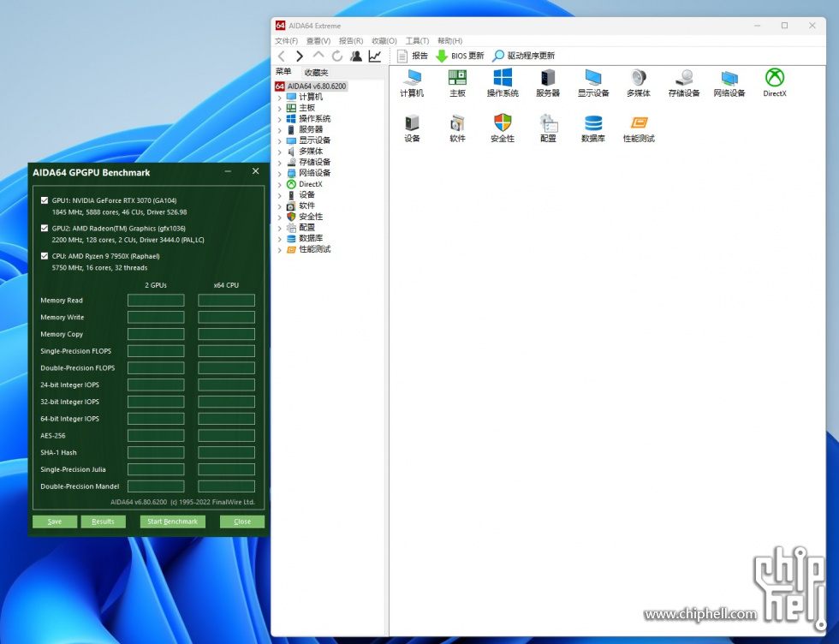Click the green Close button in GPGPU Benchmark
The width and height of the screenshot is (839, 644).
point(241,522)
